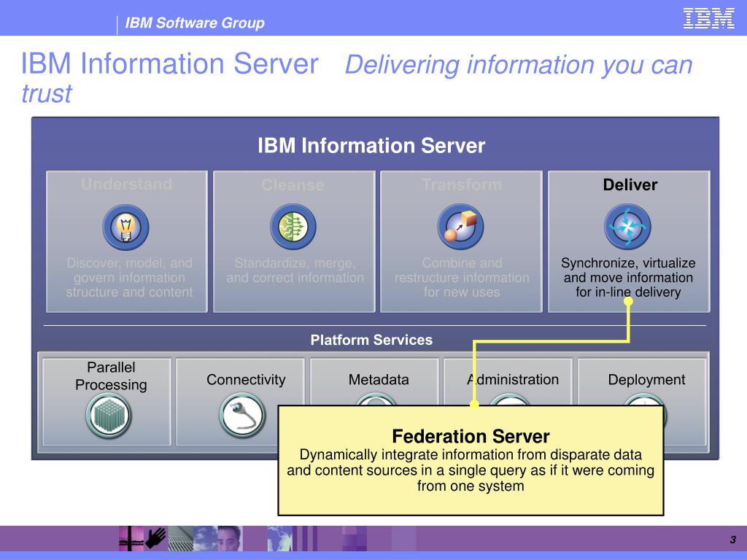The image size is (747, 560).
Task: Click the Transform cube and sphere icon
Action: 461,227
